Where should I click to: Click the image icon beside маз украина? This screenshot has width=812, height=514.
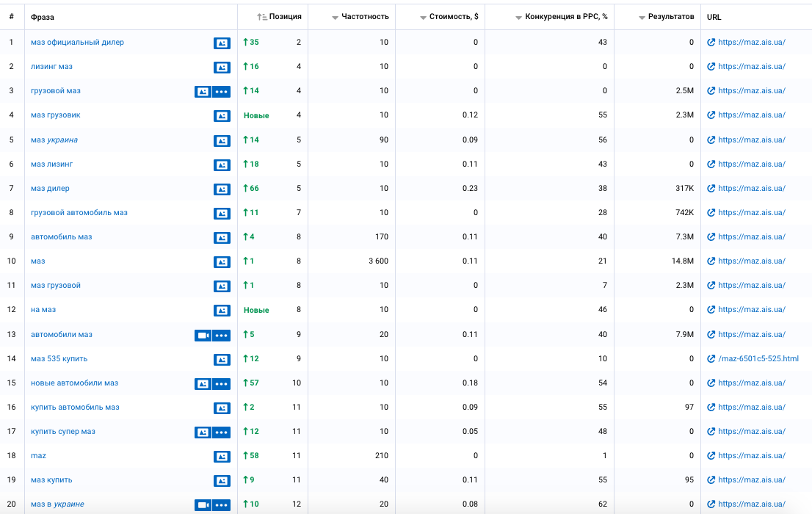(222, 140)
